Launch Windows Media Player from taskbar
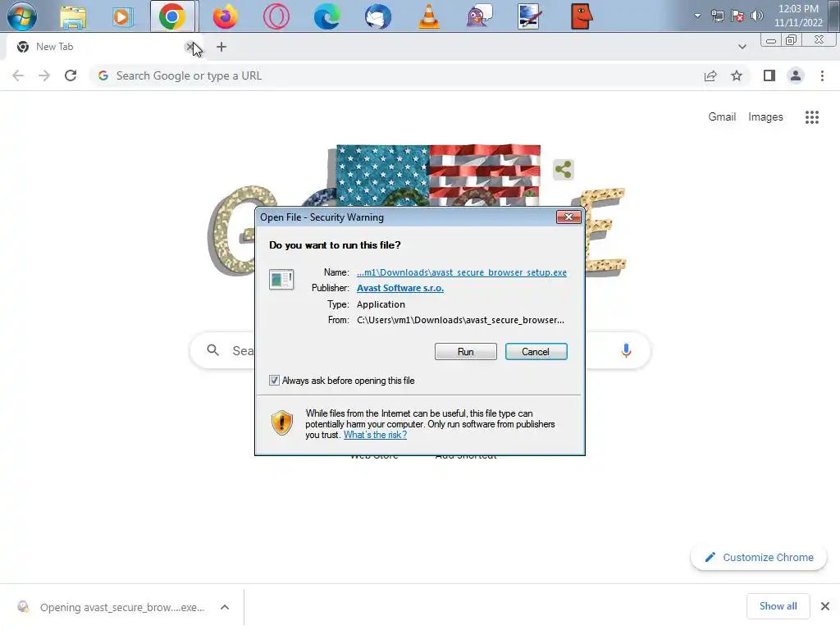The width and height of the screenshot is (840, 630). [122, 16]
